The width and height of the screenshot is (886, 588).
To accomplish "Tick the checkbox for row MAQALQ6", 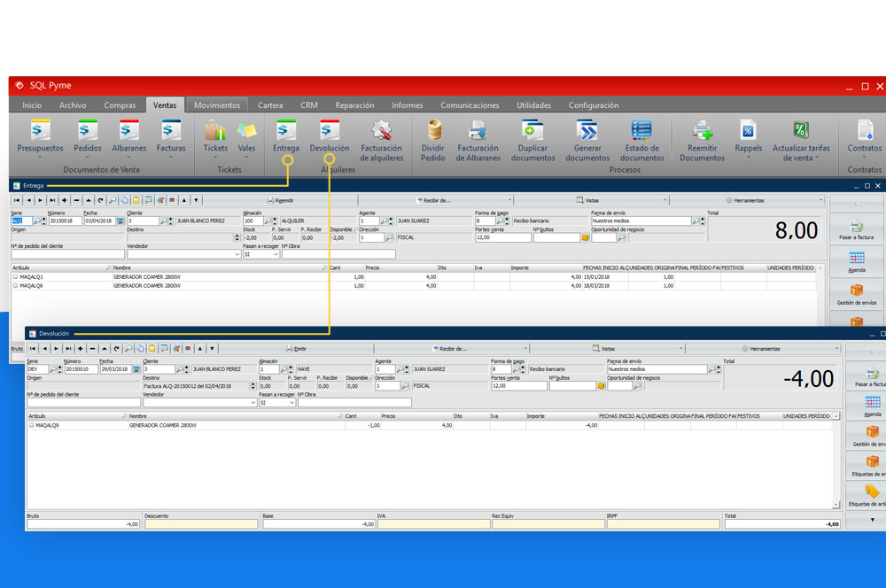I will (15, 286).
